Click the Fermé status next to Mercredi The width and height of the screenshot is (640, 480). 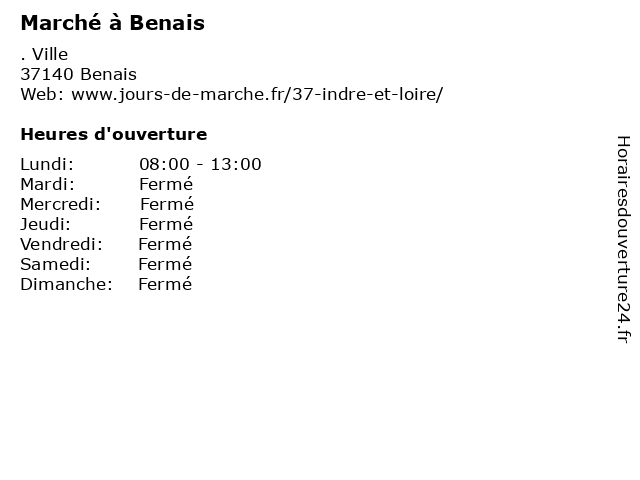click(x=167, y=204)
